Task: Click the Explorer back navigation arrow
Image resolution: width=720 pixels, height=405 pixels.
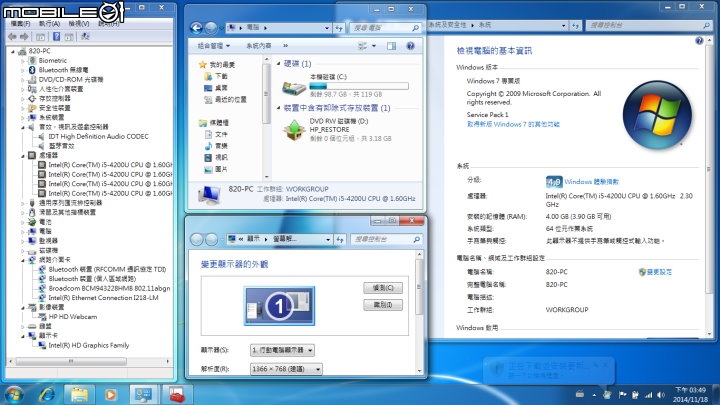Action: pos(196,28)
